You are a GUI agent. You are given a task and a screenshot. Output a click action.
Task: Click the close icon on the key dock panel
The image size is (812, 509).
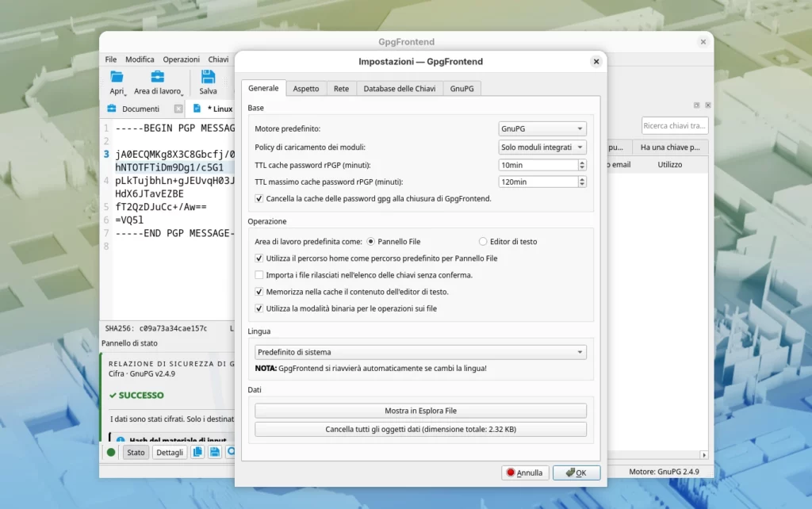[708, 105]
